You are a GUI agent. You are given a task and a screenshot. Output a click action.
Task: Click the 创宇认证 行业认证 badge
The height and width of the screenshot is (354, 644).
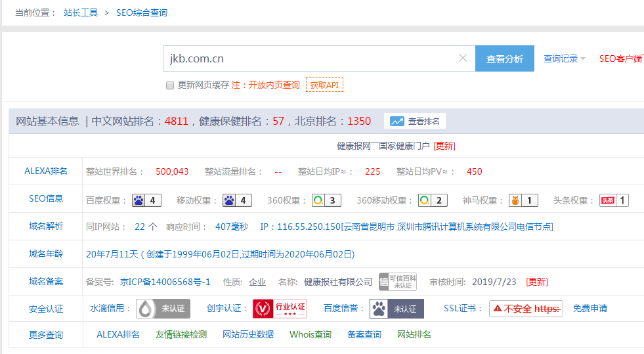[280, 309]
